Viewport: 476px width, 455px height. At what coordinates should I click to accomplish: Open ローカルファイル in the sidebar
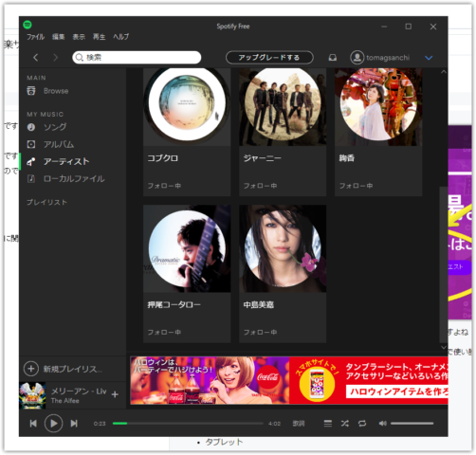pos(74,179)
